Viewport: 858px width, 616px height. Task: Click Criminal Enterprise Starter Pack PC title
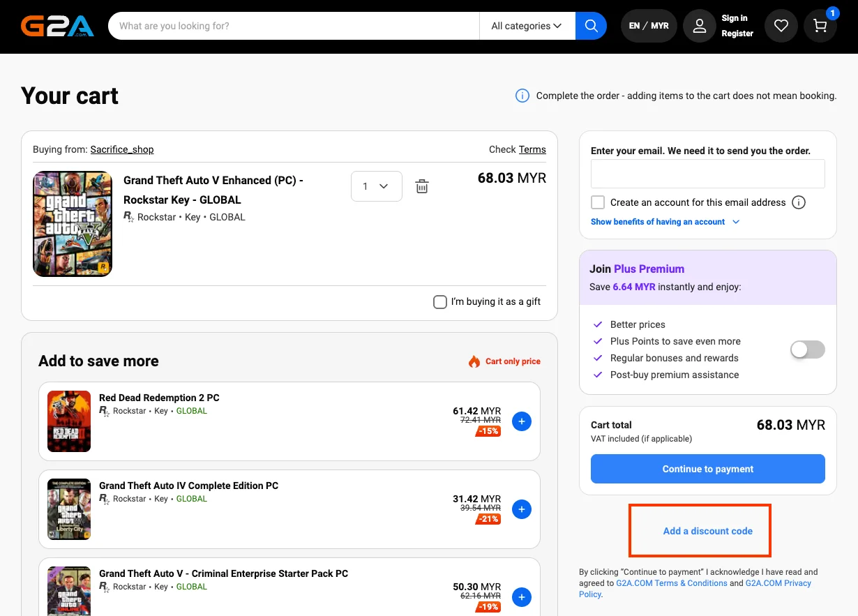[223, 573]
